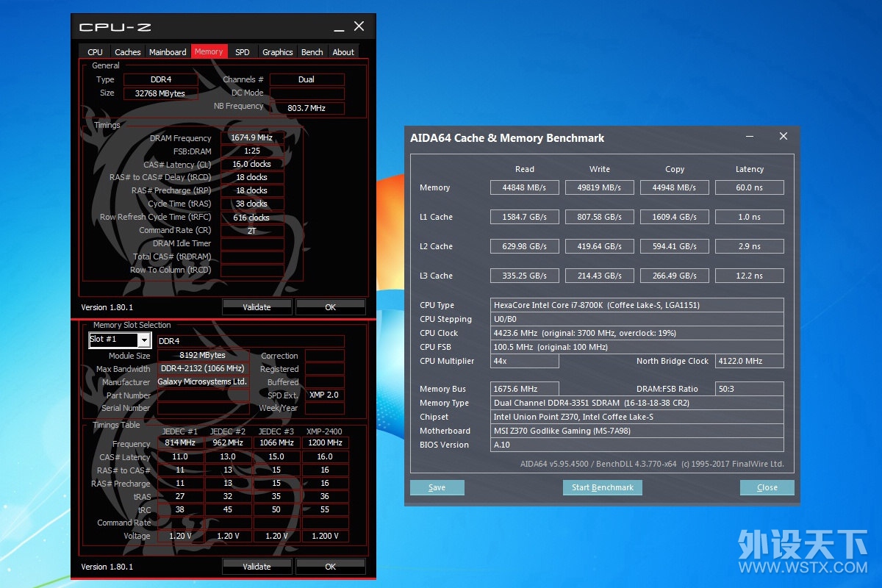Screen dimensions: 882x588
Task: Click the Memory Read 44848 MB/s result
Action: (525, 187)
